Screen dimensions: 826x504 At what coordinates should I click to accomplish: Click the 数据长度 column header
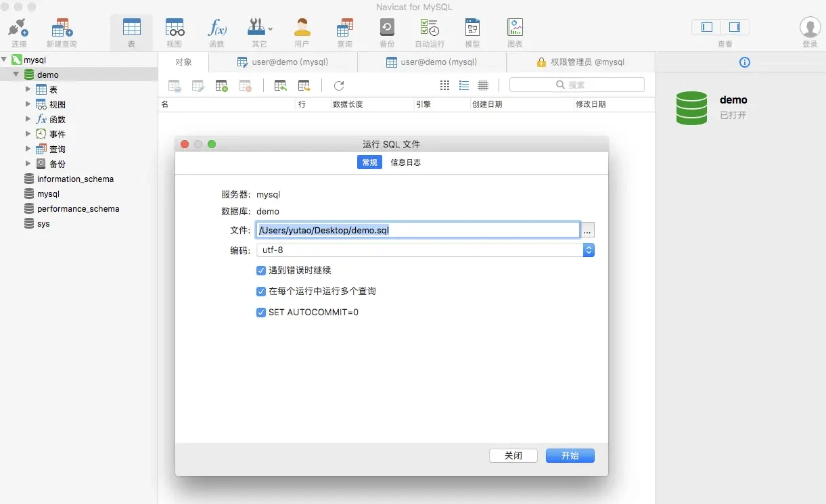click(x=372, y=105)
